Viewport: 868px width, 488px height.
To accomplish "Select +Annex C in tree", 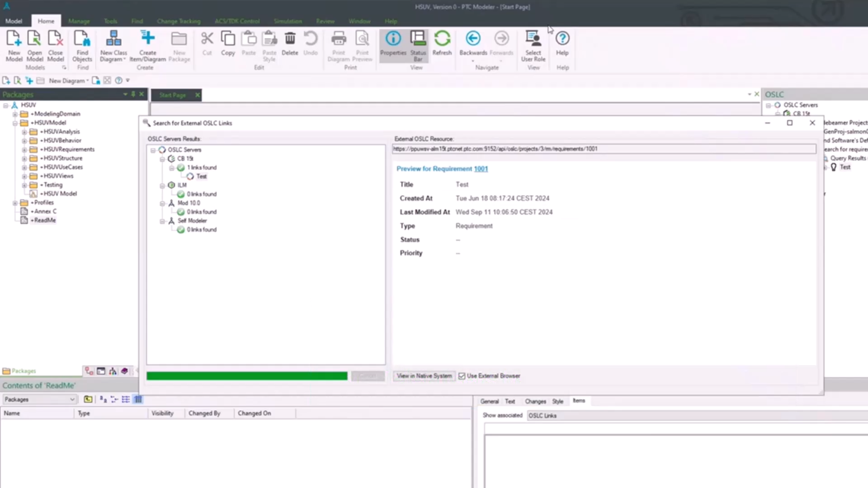I will 43,211.
